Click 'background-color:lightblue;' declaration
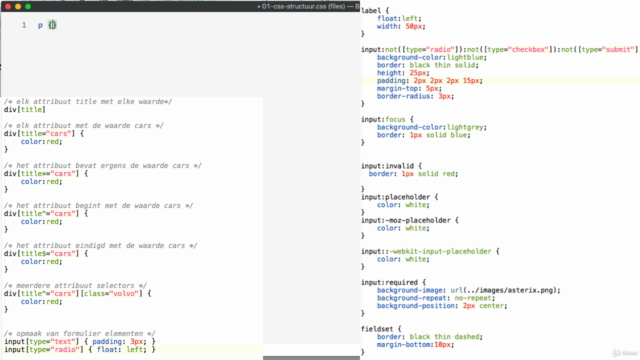640x360 pixels. tap(432, 57)
